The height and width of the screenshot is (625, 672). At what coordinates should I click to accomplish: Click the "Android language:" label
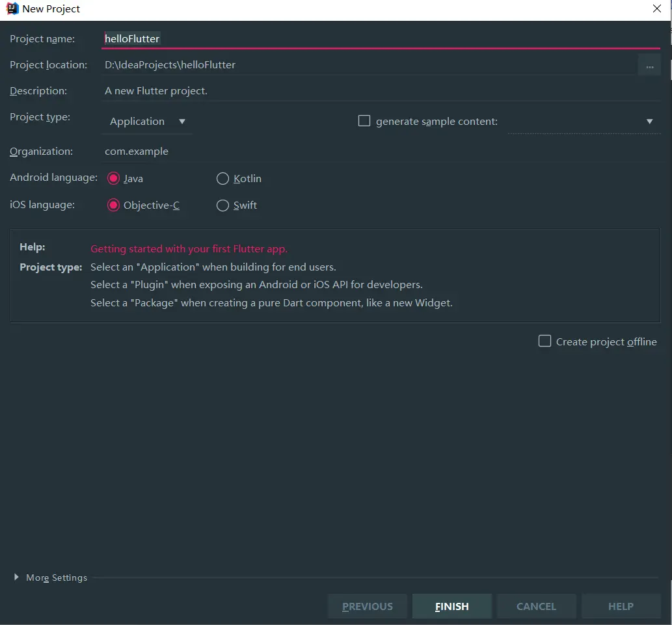[x=53, y=178]
